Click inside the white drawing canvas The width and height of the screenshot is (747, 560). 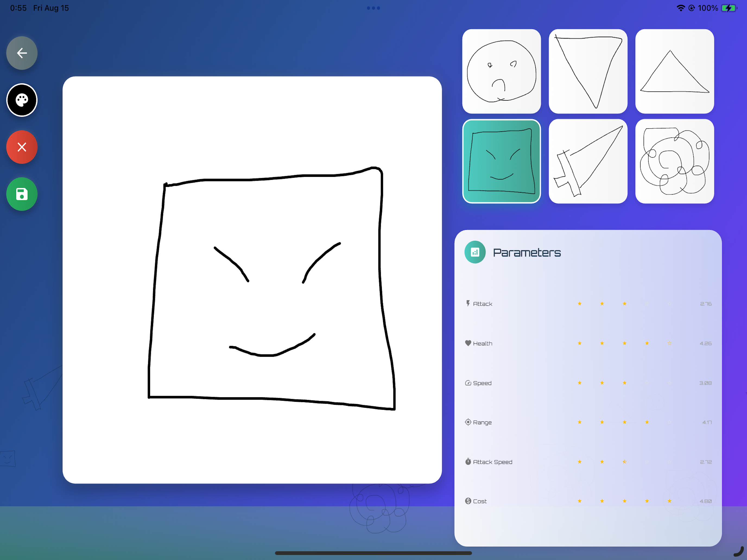(252, 279)
